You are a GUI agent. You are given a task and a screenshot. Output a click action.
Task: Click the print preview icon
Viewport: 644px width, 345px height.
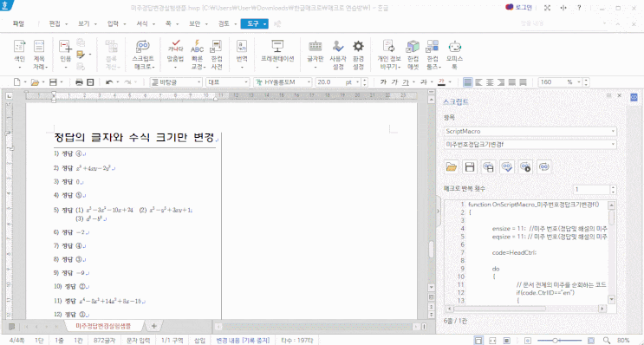[90, 82]
